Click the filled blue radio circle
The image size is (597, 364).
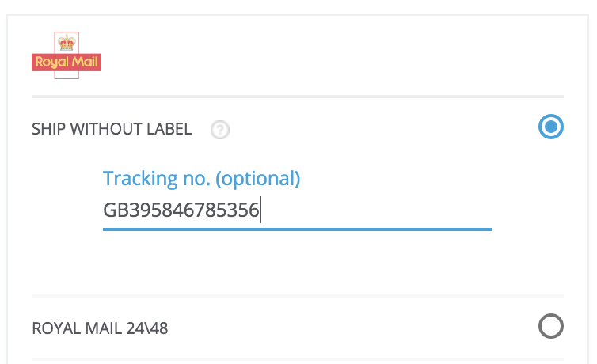(x=550, y=127)
